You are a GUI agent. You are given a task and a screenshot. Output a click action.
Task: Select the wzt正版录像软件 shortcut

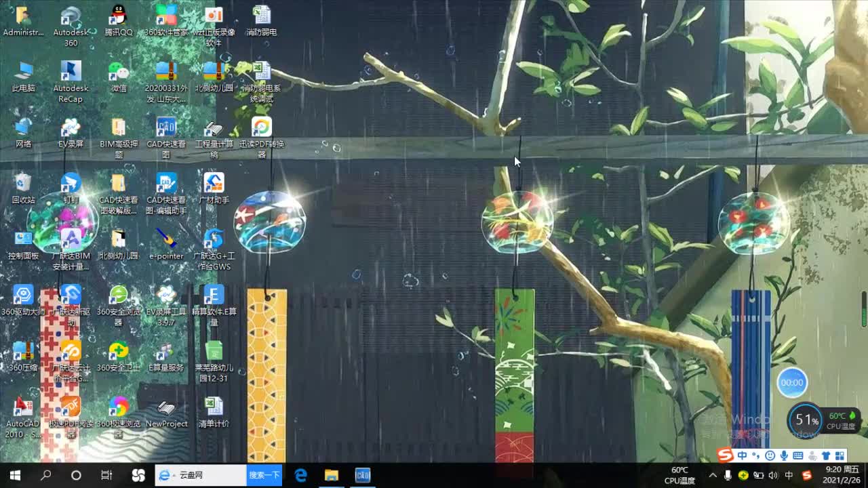click(x=214, y=26)
